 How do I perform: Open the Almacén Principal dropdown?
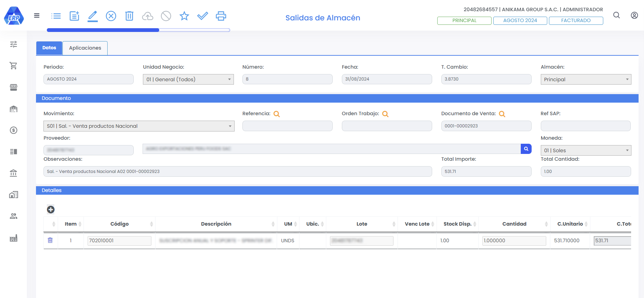(586, 79)
